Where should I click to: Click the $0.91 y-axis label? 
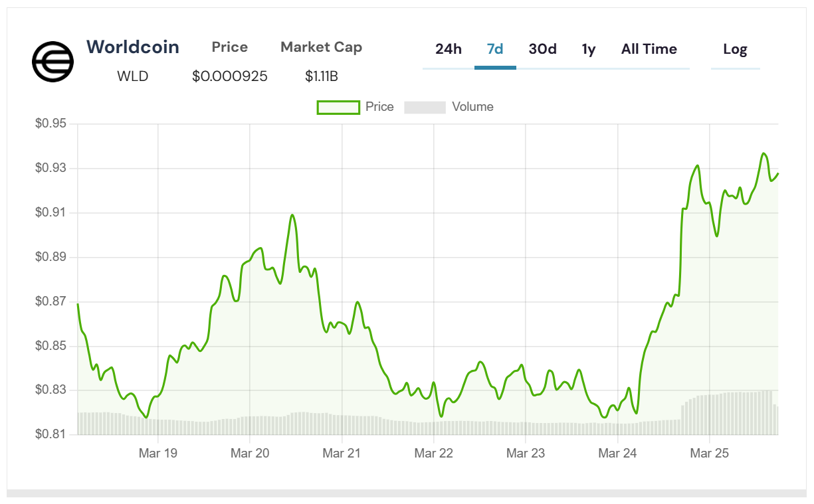click(51, 213)
